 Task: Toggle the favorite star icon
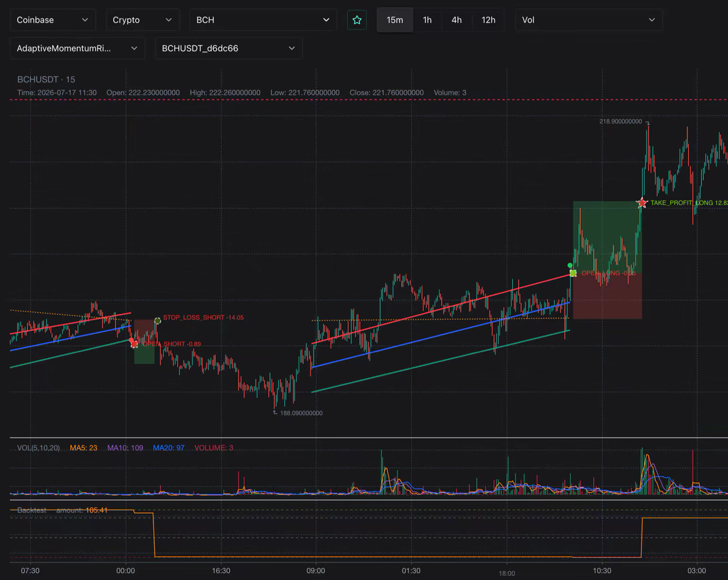(x=357, y=20)
